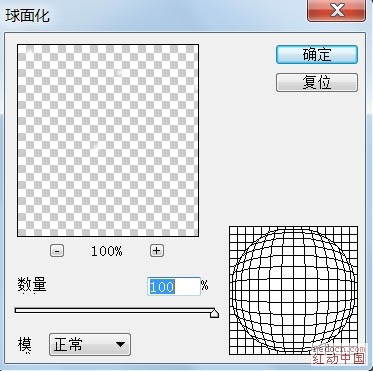Click the transparent checkerboard preview area

108,140
